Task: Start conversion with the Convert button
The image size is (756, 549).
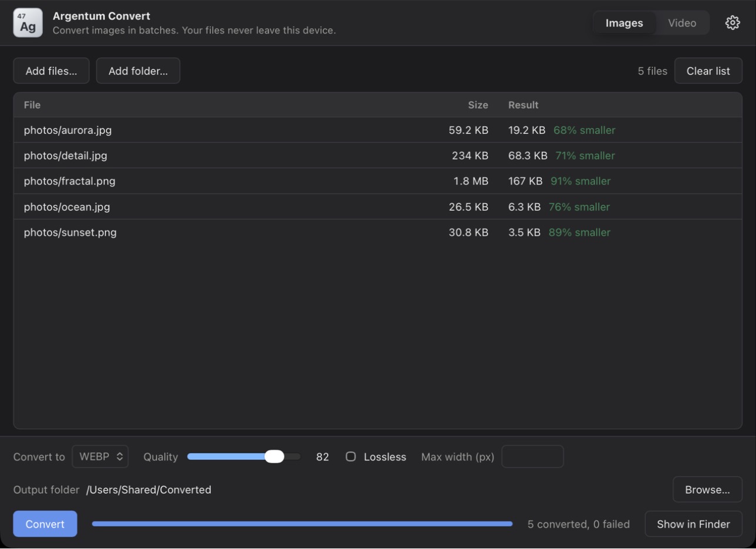Action: tap(45, 524)
